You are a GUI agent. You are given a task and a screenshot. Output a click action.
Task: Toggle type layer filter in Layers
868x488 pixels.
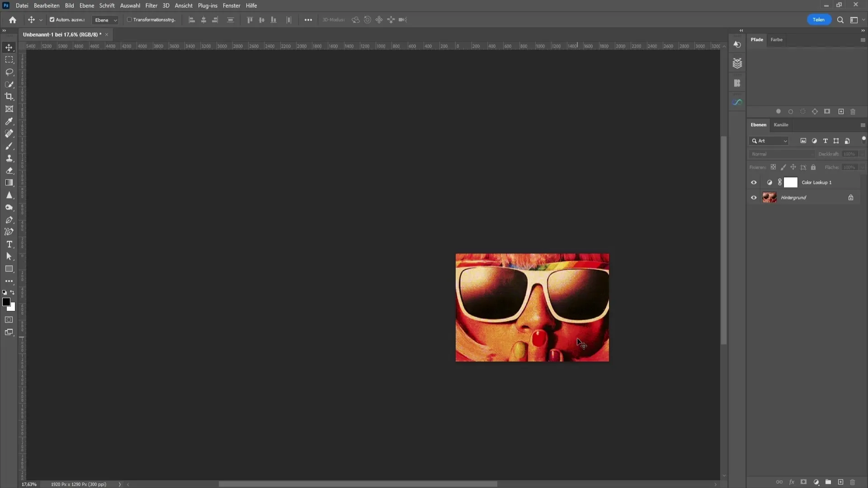click(826, 141)
